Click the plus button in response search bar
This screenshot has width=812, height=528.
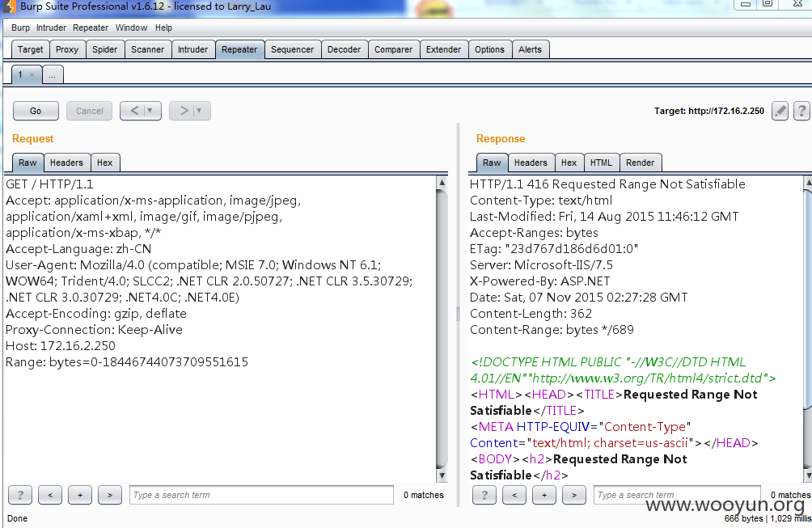[x=544, y=495]
